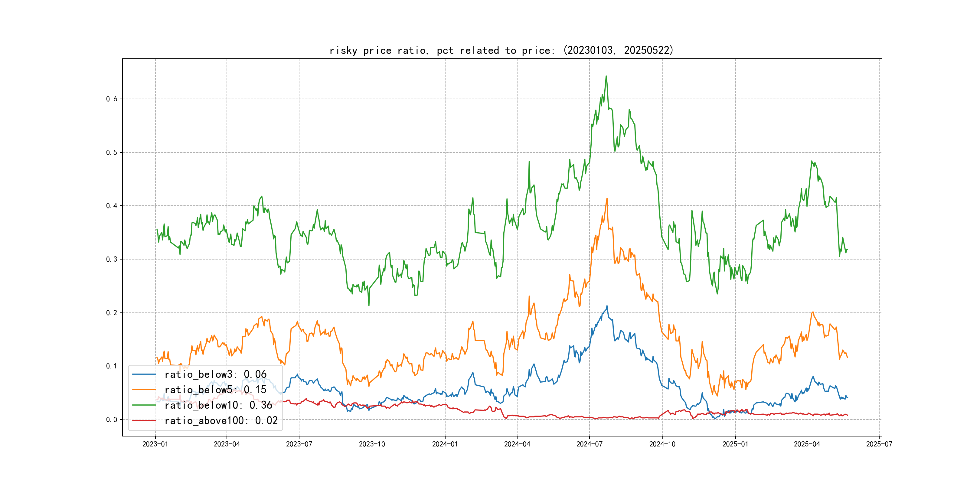
Task: Click the blue ratio_below3 legend line swatch
Action: (144, 374)
